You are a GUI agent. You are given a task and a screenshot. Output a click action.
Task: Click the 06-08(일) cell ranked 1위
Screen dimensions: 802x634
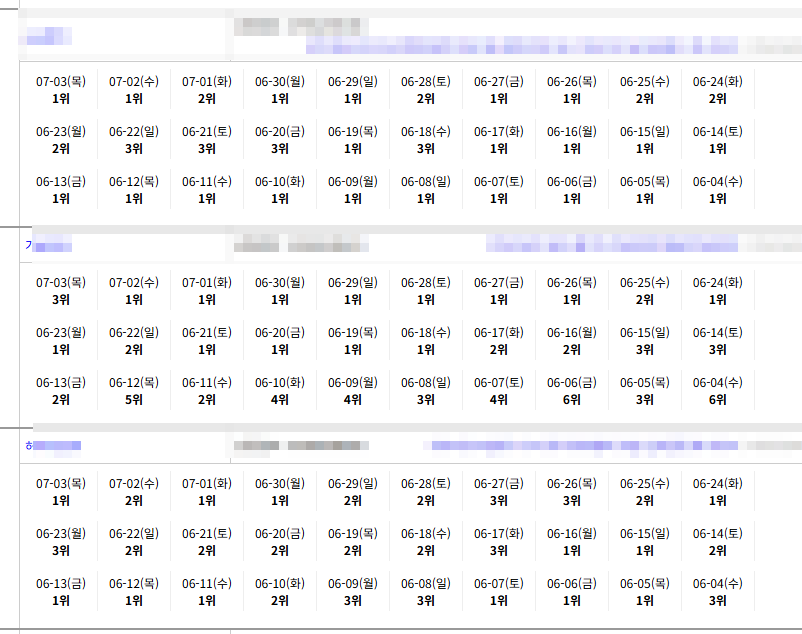click(x=426, y=190)
